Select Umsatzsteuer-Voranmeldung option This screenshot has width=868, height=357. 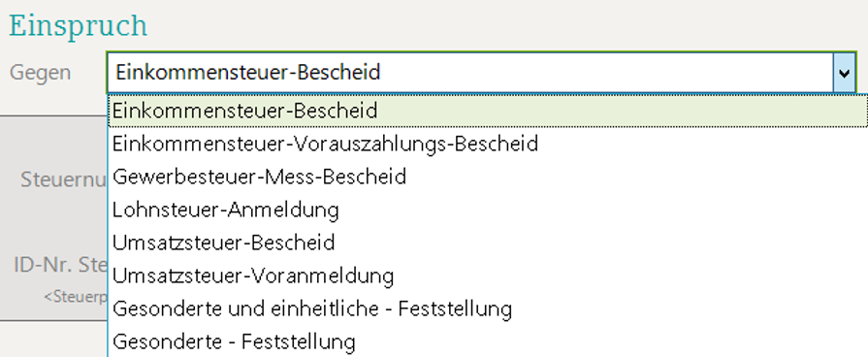[488, 276]
